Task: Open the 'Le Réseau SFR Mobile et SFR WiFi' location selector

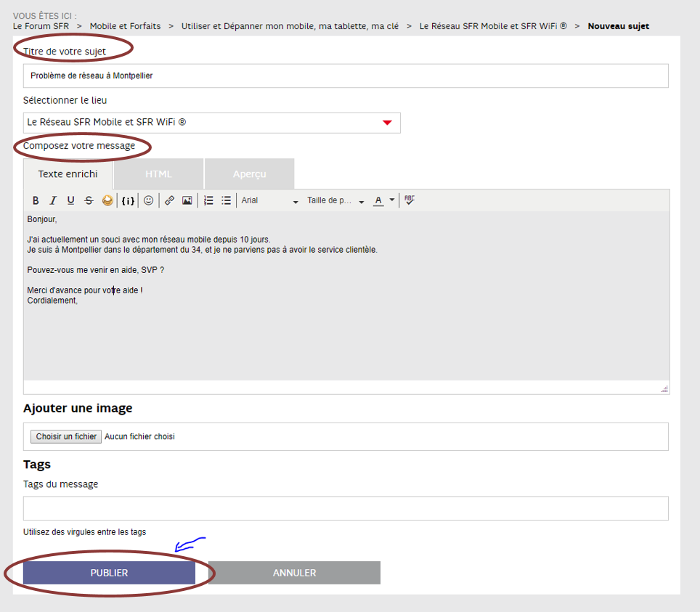Action: [x=211, y=122]
